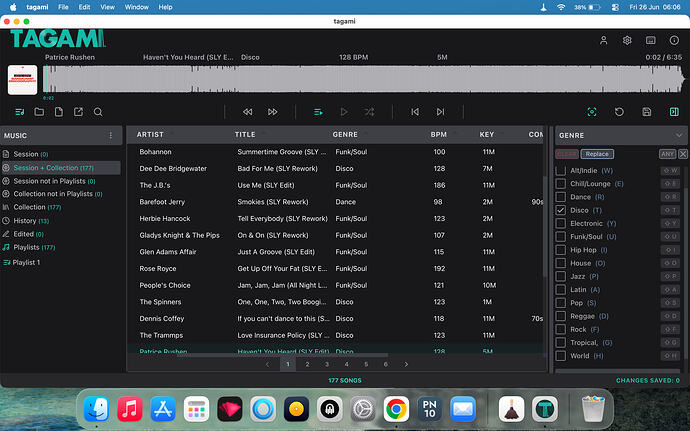Save changes with the floppy disk icon
The width and height of the screenshot is (690, 431).
coord(646,112)
